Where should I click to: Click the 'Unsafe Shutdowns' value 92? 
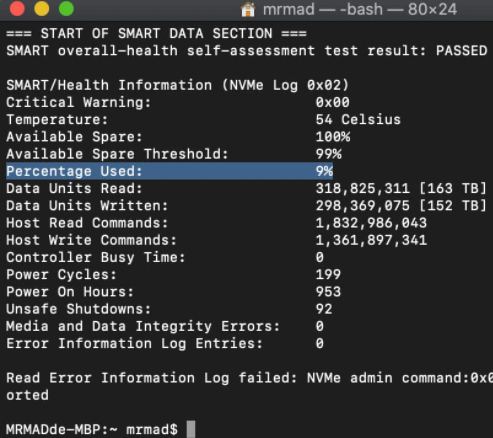324,309
